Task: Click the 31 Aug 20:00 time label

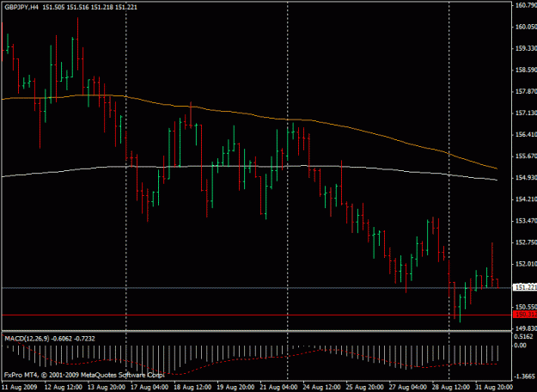Action: click(494, 387)
